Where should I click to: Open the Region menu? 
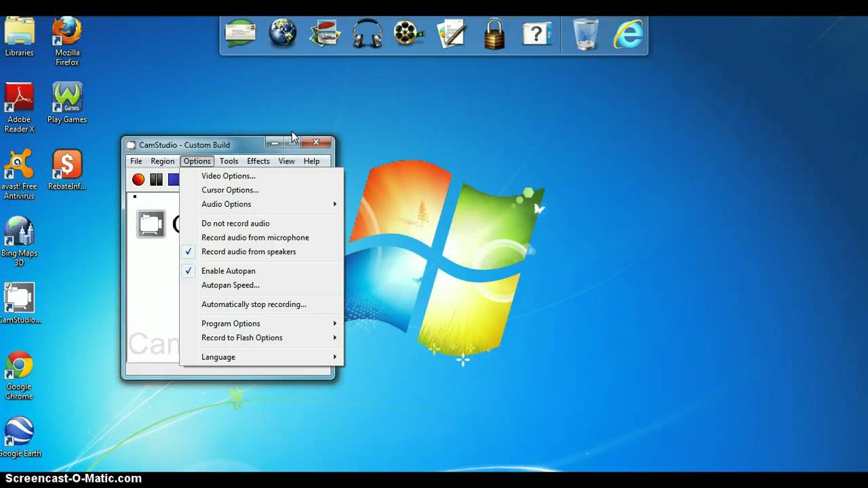coord(162,161)
